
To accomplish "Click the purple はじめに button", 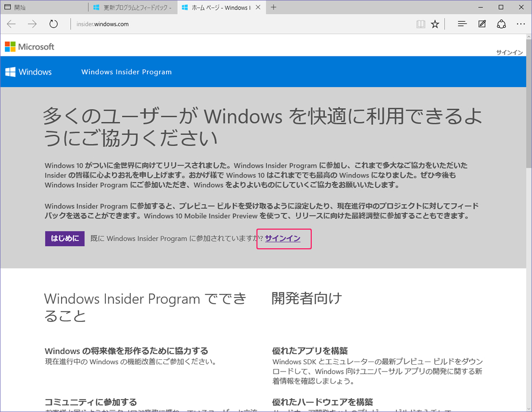I will (x=65, y=239).
